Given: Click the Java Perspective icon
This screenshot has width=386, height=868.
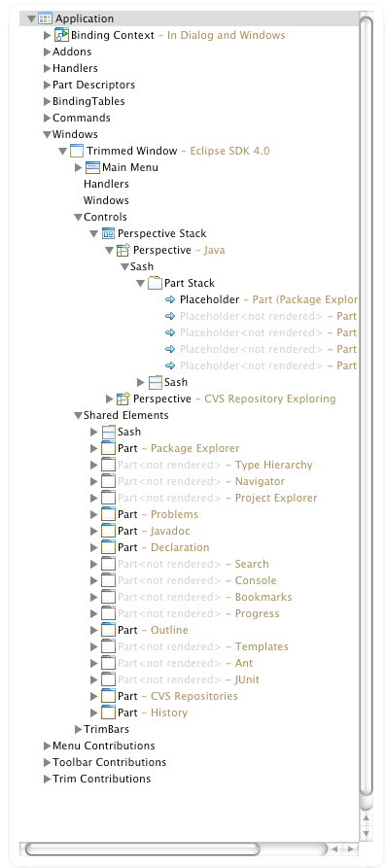Looking at the screenshot, I should pos(123,250).
